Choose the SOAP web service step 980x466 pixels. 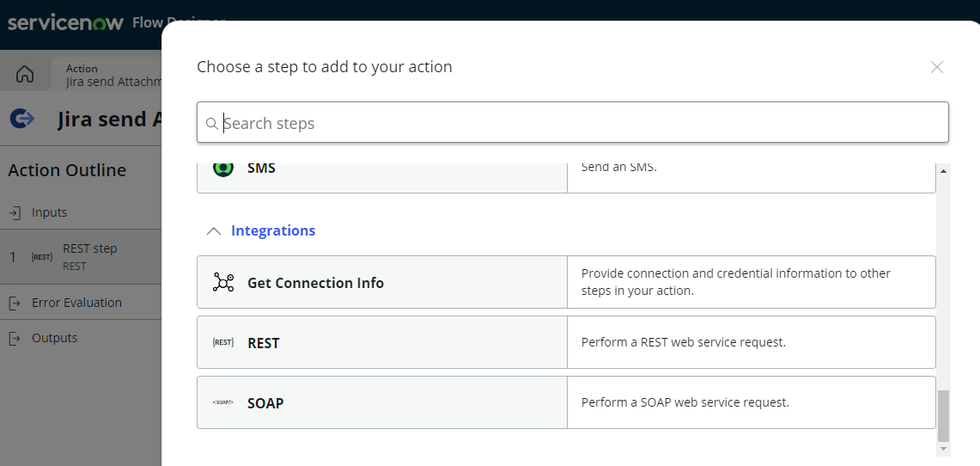[x=381, y=402]
